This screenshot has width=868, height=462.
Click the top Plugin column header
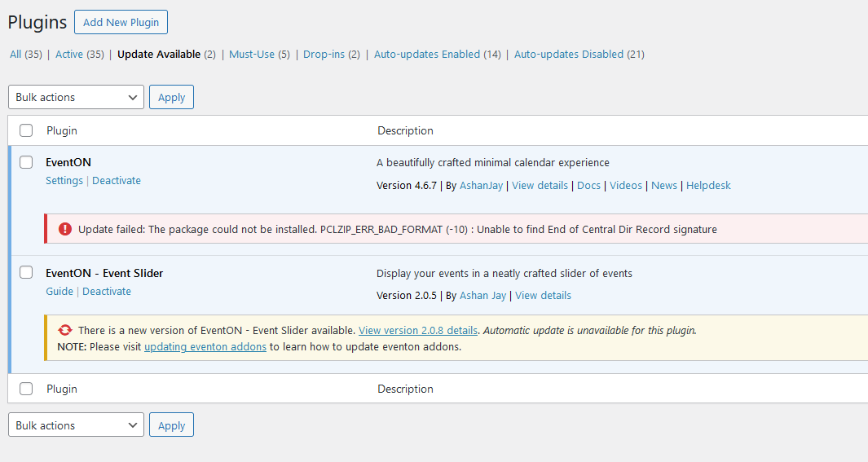click(x=62, y=130)
